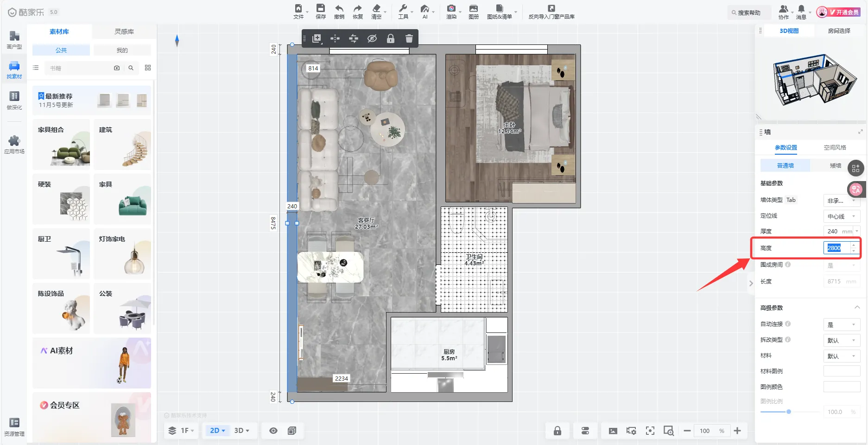Switch wall type to 矮墙
The width and height of the screenshot is (868, 445).
[x=835, y=166]
